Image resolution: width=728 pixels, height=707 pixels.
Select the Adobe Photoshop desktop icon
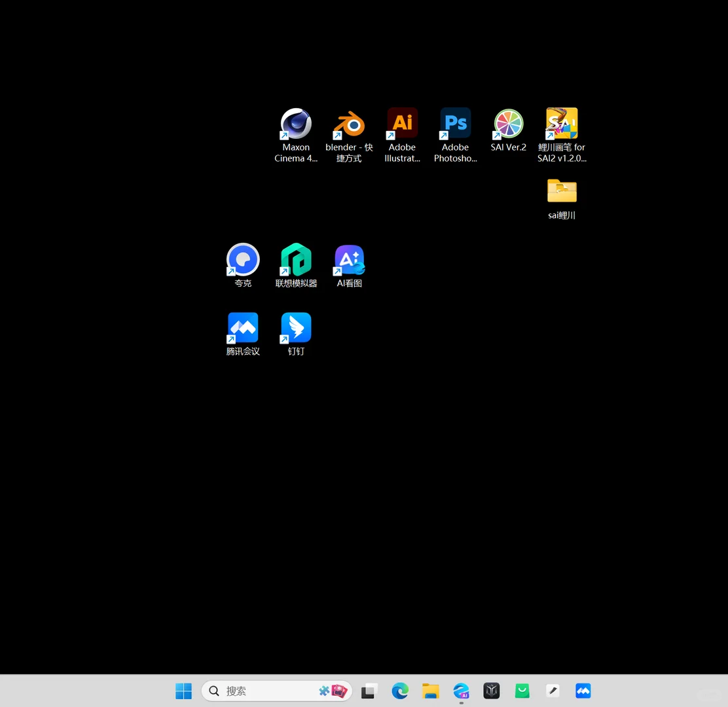point(455,135)
